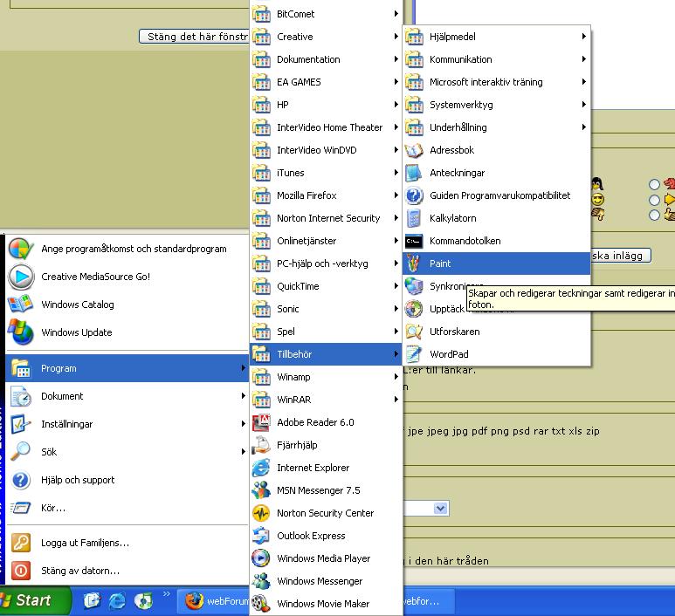Viewport: 675px width, 616px height.
Task: Launch MSN Messenger 7.5 icon
Action: pos(261,490)
